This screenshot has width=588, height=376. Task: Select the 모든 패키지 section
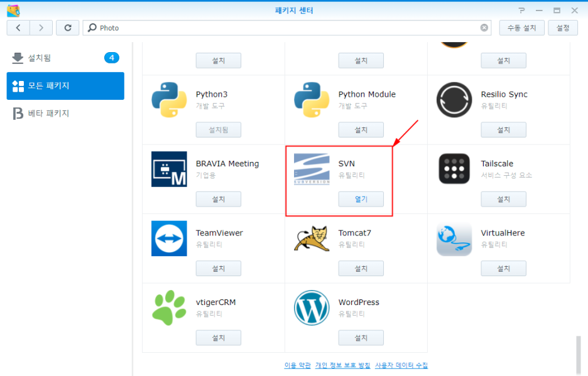(x=65, y=86)
